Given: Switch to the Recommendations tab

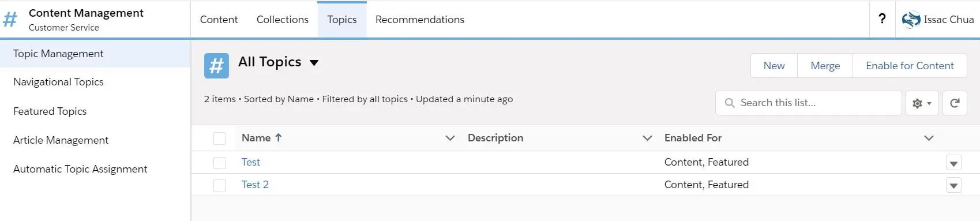Looking at the screenshot, I should [420, 20].
